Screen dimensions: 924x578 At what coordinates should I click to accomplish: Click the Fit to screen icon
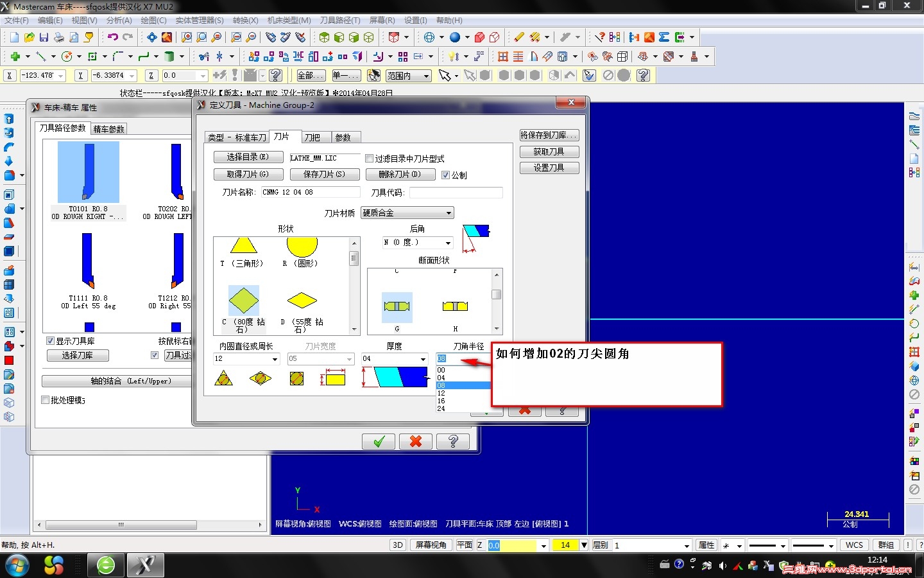pos(152,37)
